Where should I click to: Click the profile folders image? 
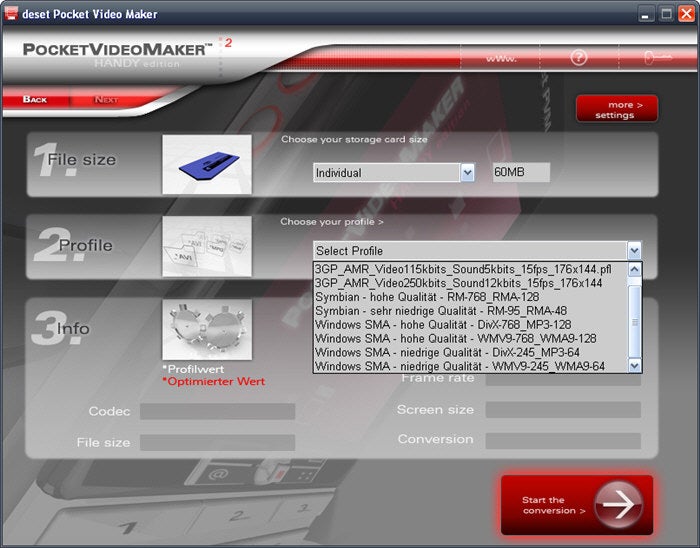pos(207,246)
